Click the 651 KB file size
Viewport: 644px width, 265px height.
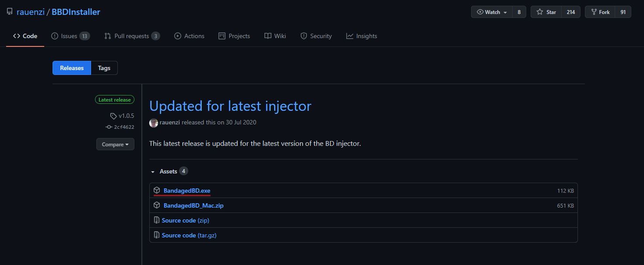[565, 205]
